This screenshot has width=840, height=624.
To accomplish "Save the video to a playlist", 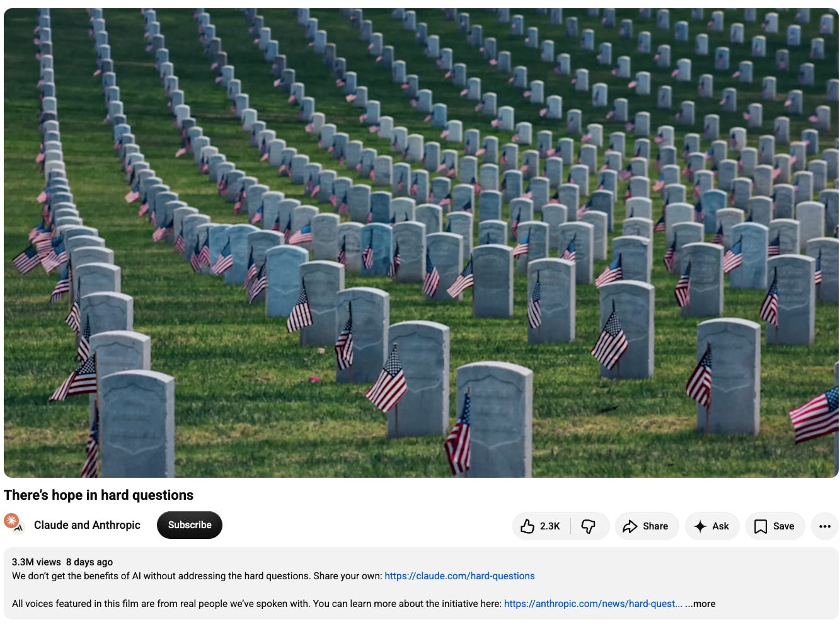I will click(x=774, y=526).
